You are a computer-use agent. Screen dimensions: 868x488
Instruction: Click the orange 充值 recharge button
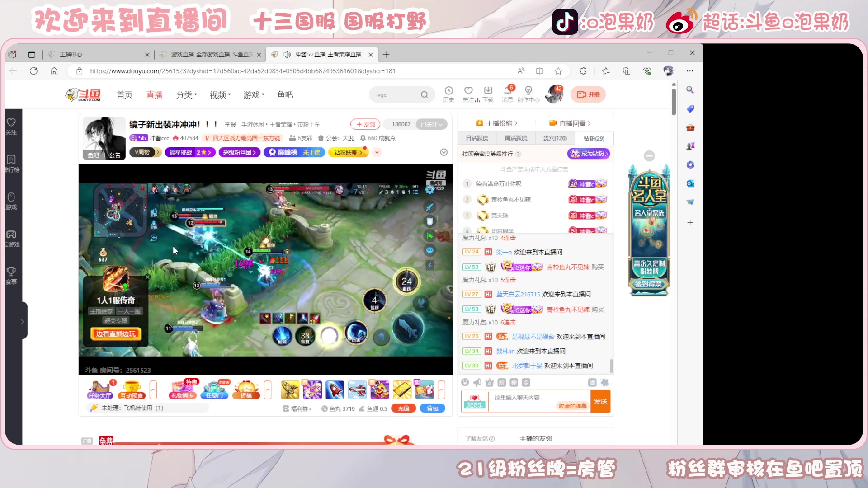click(403, 408)
